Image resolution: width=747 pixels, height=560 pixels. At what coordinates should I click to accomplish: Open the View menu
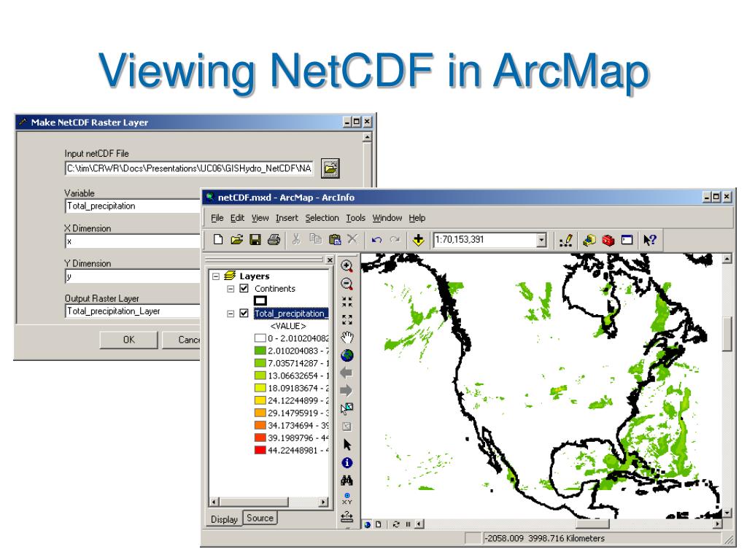[x=260, y=218]
